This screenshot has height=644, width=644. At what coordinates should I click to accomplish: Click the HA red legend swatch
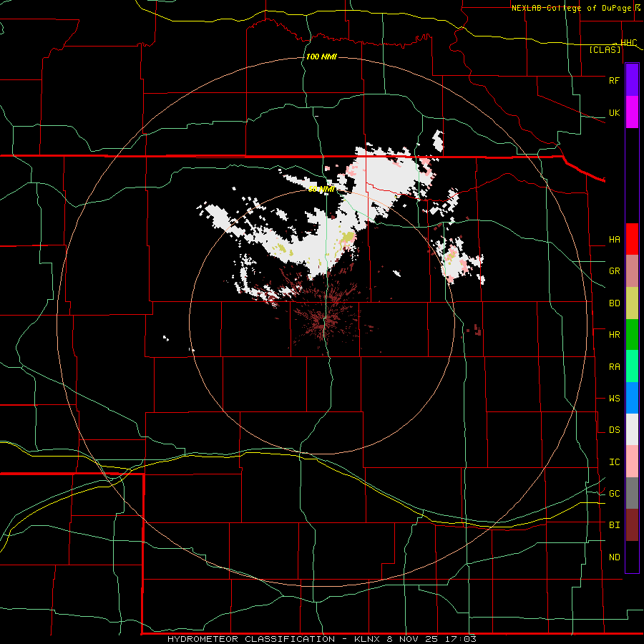coord(632,239)
